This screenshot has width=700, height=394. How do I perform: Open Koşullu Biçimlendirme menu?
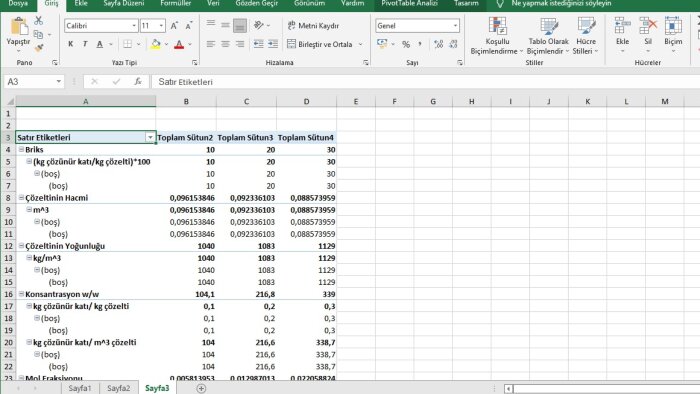[x=497, y=36]
